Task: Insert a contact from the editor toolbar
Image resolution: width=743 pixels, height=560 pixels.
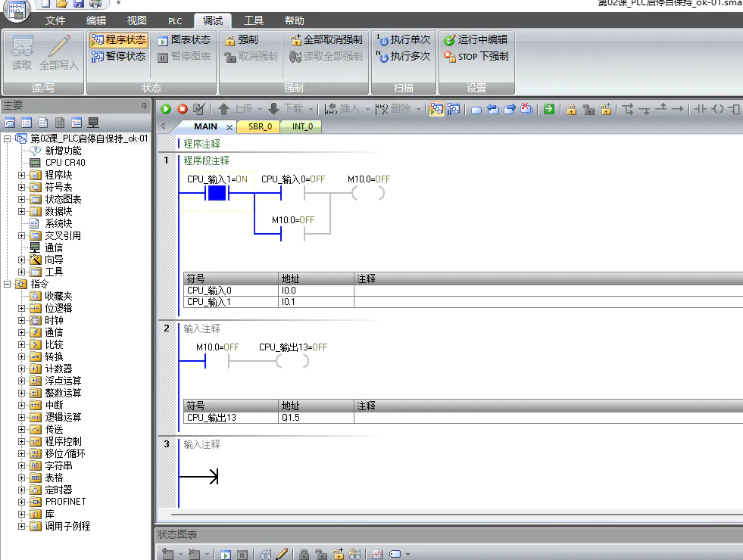Action: point(700,109)
